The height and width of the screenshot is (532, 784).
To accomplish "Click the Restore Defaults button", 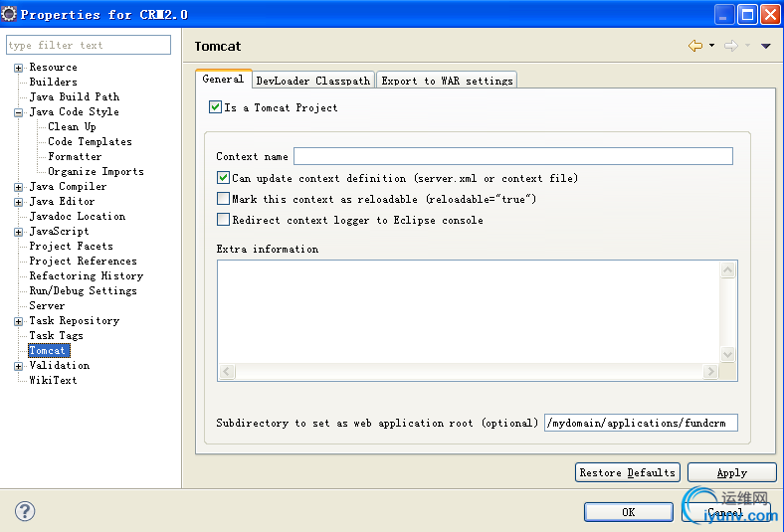I will [627, 472].
